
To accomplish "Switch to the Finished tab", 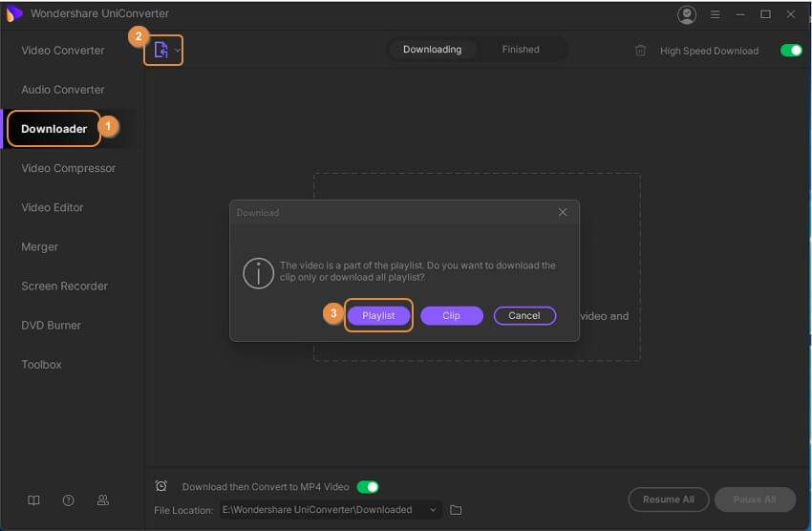I will pos(521,50).
